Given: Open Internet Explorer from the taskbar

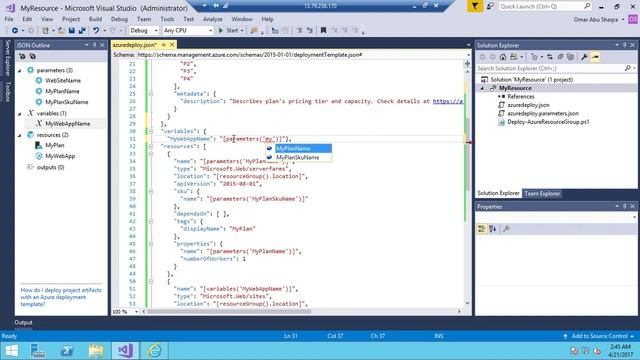Looking at the screenshot, I should (x=154, y=351).
